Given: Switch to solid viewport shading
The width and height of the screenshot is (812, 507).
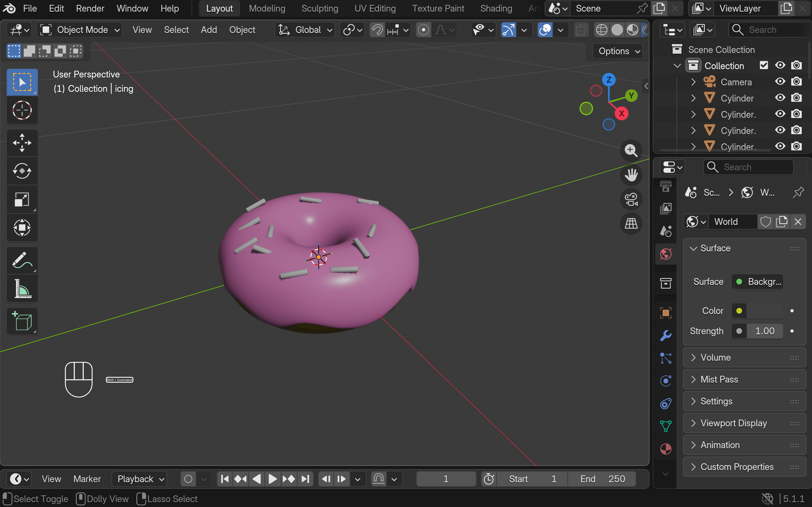Looking at the screenshot, I should (x=617, y=30).
